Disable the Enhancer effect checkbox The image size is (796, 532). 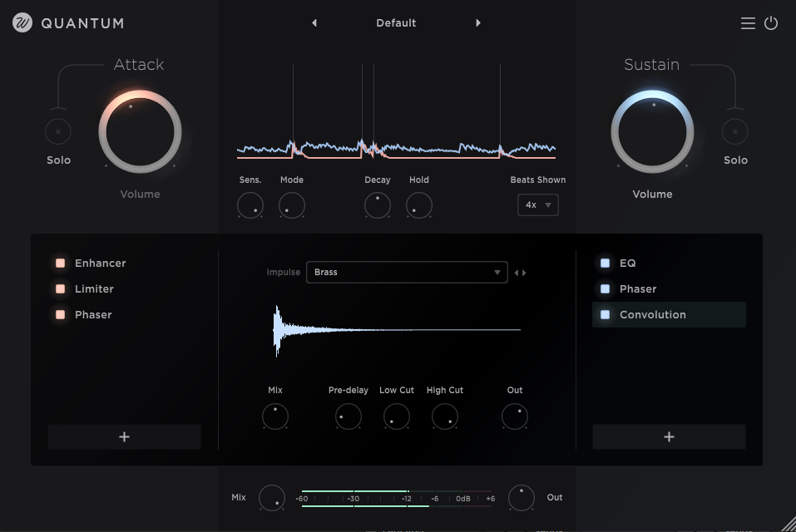tap(61, 264)
